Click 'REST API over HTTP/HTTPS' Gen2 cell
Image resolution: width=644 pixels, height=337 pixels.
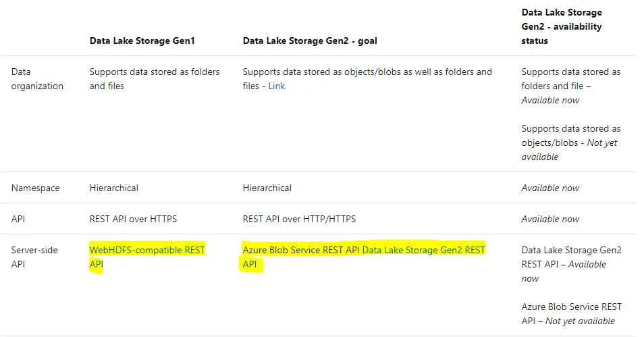(299, 219)
